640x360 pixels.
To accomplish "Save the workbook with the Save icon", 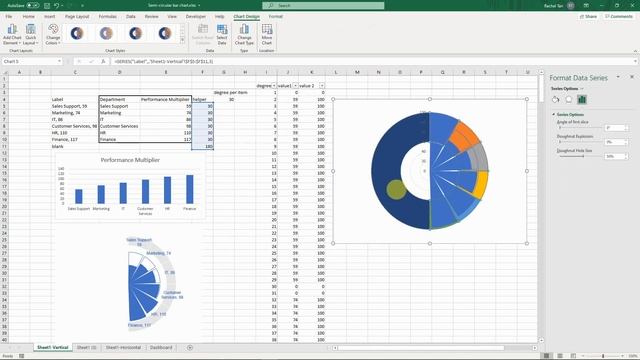I will pyautogui.click(x=47, y=6).
